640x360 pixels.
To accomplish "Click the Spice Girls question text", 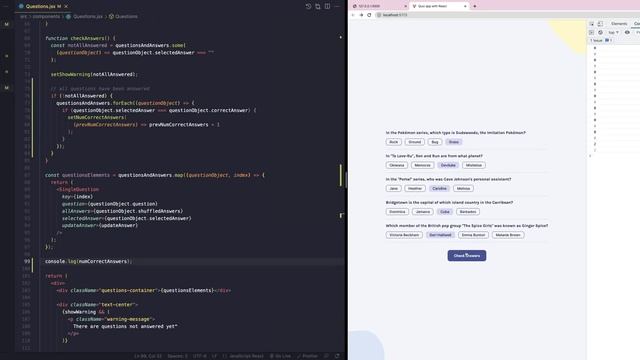I will coord(467,226).
